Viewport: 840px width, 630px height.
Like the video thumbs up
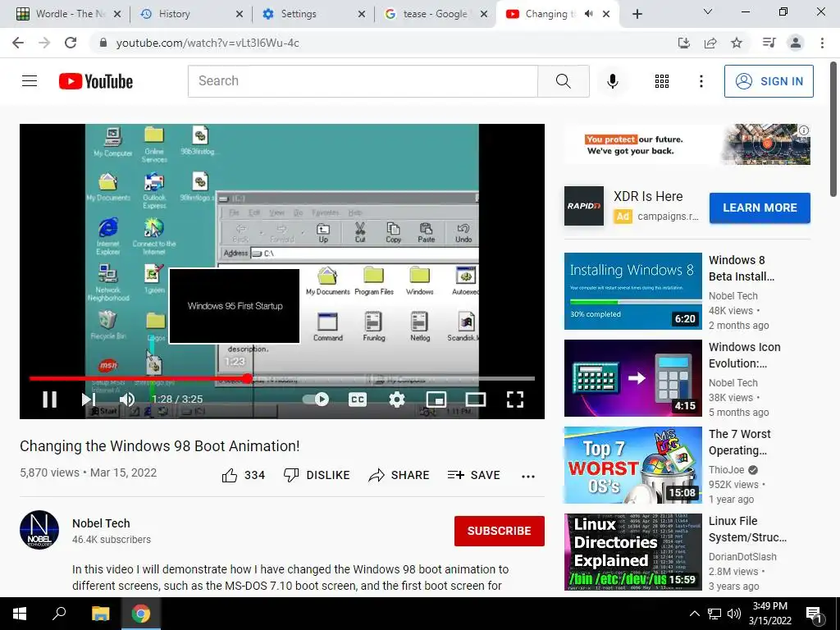(x=243, y=475)
